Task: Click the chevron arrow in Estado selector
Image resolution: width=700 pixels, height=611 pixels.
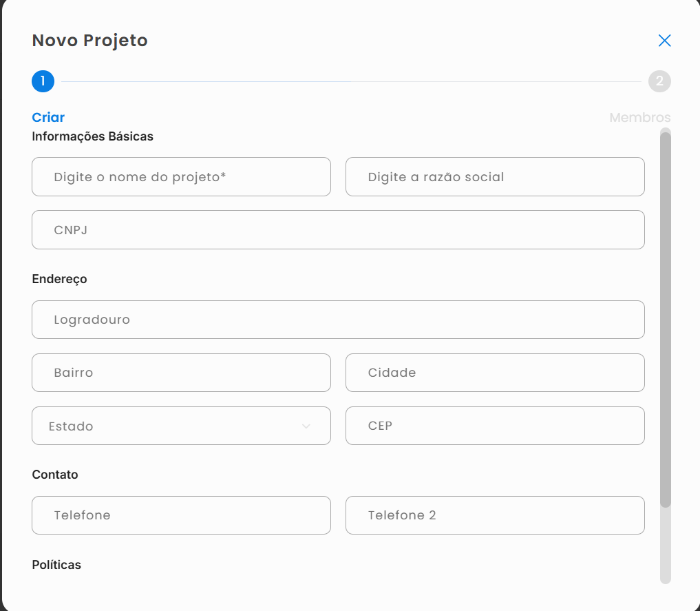Action: click(x=306, y=426)
